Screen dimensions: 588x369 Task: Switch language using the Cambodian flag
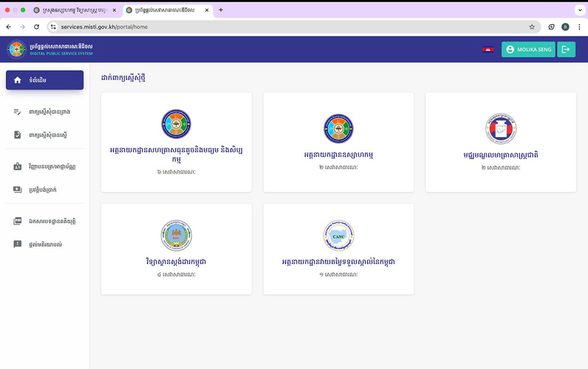point(487,49)
